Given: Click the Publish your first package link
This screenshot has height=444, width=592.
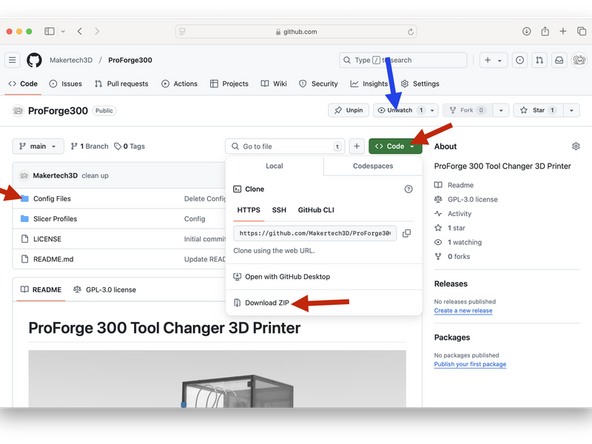Looking at the screenshot, I should (470, 364).
